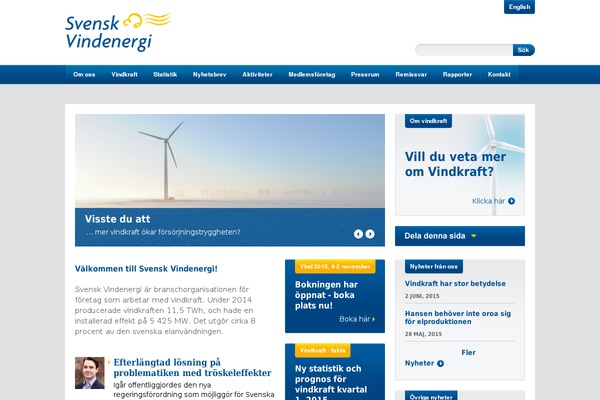Screen dimensions: 600x400
Task: Submit the search with the Sök button
Action: (x=523, y=50)
